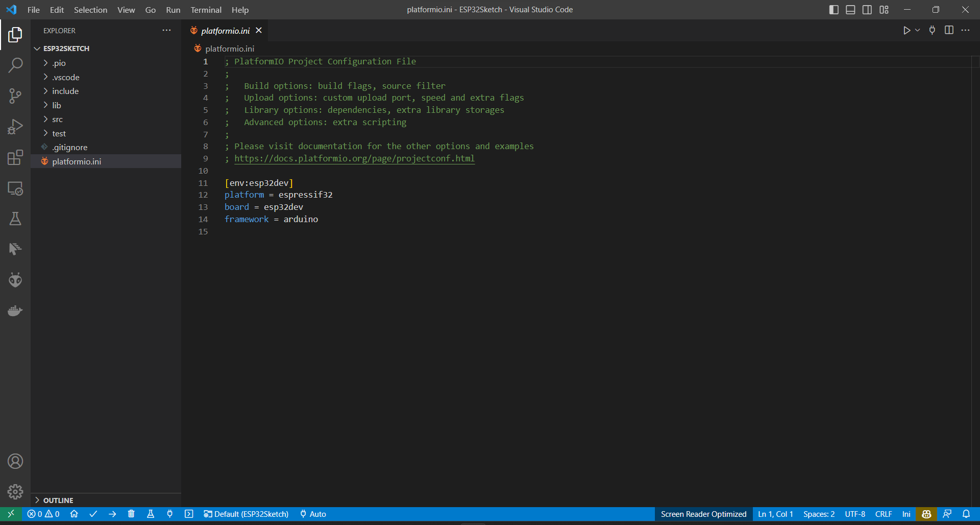Follow the docs.platformio.org project configuration link
The image size is (980, 525).
point(355,158)
